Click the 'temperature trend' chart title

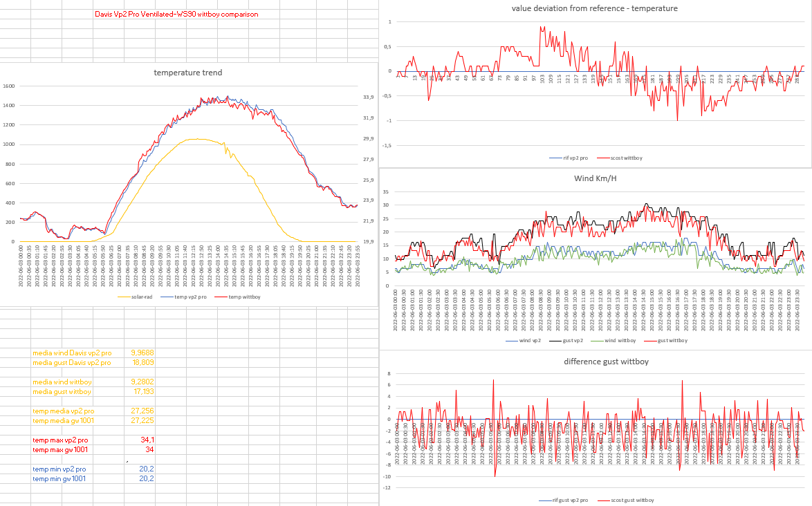pos(188,73)
